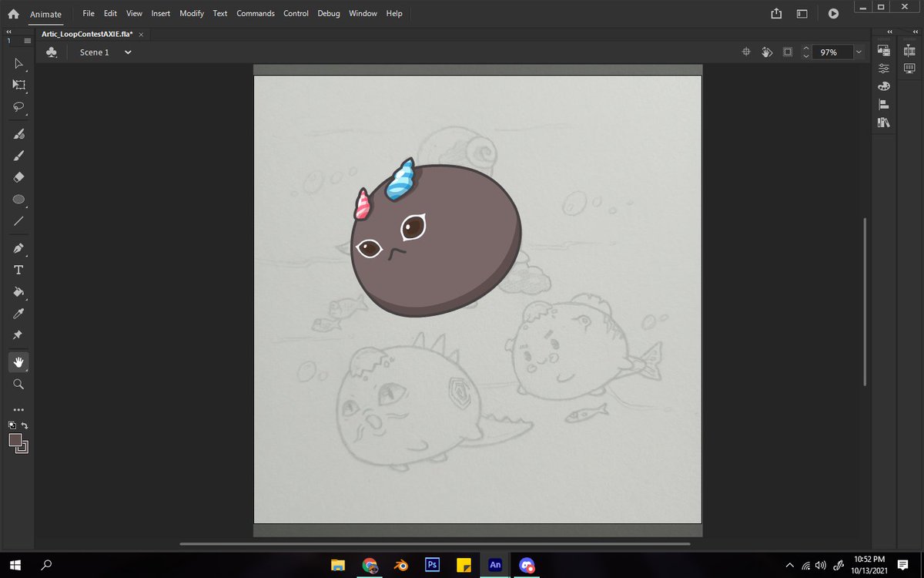Open the View menu
924x578 pixels.
pyautogui.click(x=134, y=14)
